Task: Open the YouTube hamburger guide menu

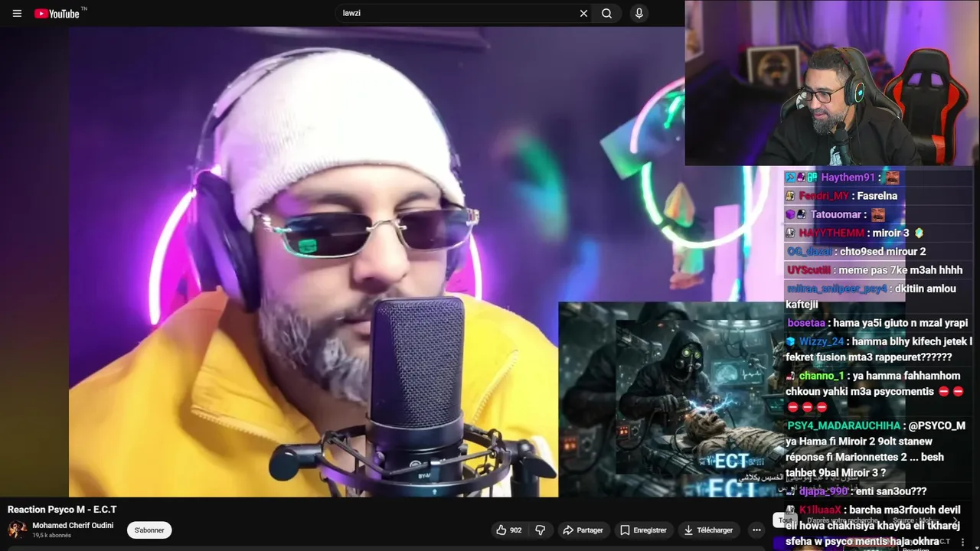Action: 17,13
